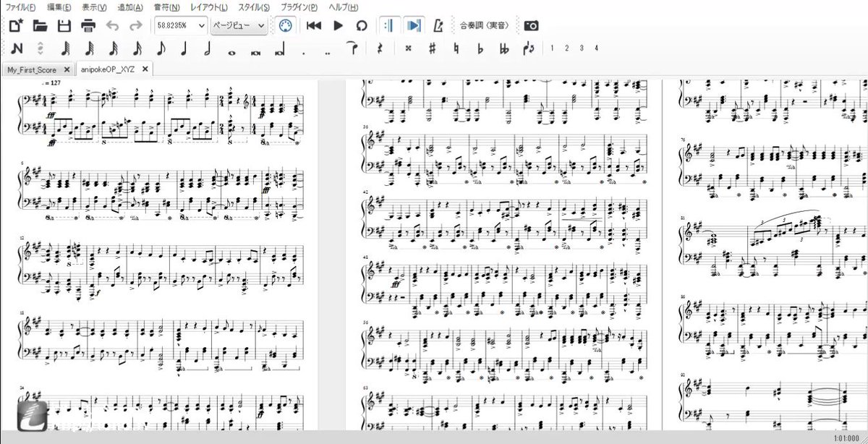
Task: Apply flat accidental
Action: pyautogui.click(x=480, y=49)
